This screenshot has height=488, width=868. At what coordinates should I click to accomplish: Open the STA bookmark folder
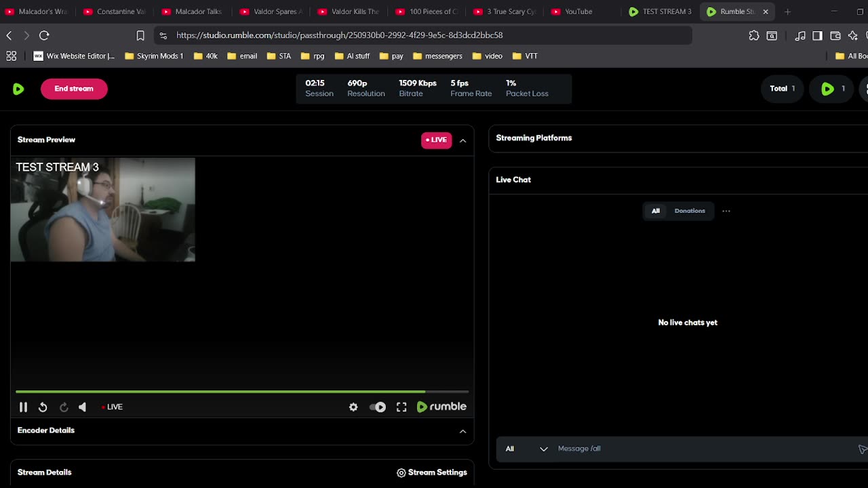point(279,56)
